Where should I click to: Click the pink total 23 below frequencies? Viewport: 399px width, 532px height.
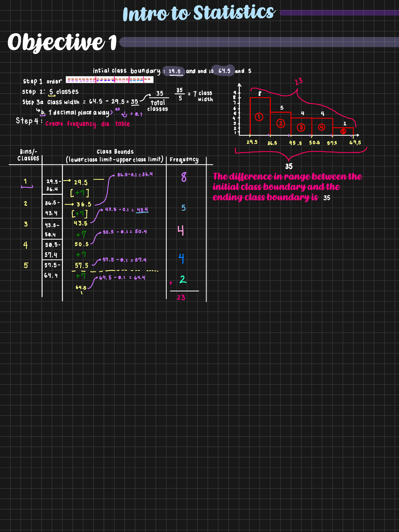point(181,298)
